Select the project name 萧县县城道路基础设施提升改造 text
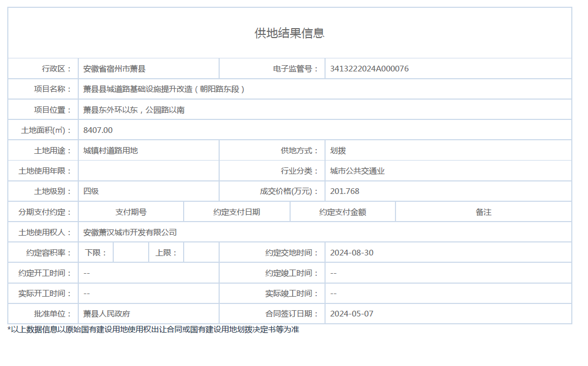Viewport: 588px width, 366px height. tap(164, 89)
